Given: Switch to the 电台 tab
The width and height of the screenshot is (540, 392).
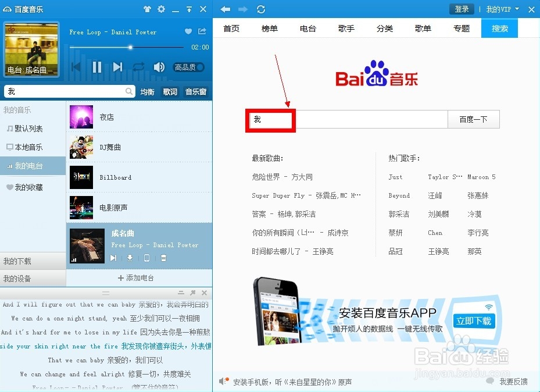Looking at the screenshot, I should [x=308, y=28].
